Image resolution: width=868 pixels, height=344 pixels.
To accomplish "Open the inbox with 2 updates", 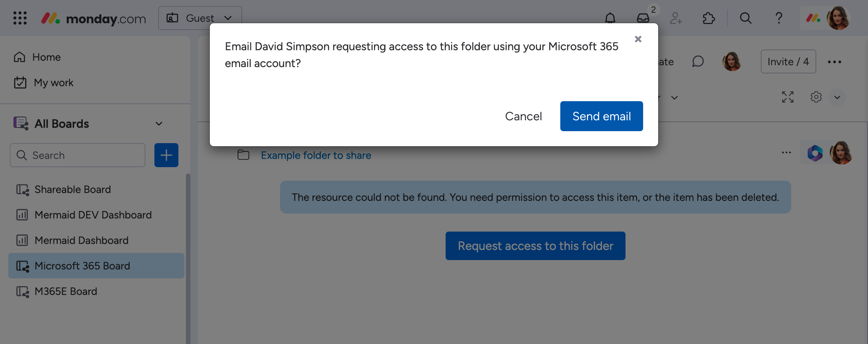I will pyautogui.click(x=642, y=18).
